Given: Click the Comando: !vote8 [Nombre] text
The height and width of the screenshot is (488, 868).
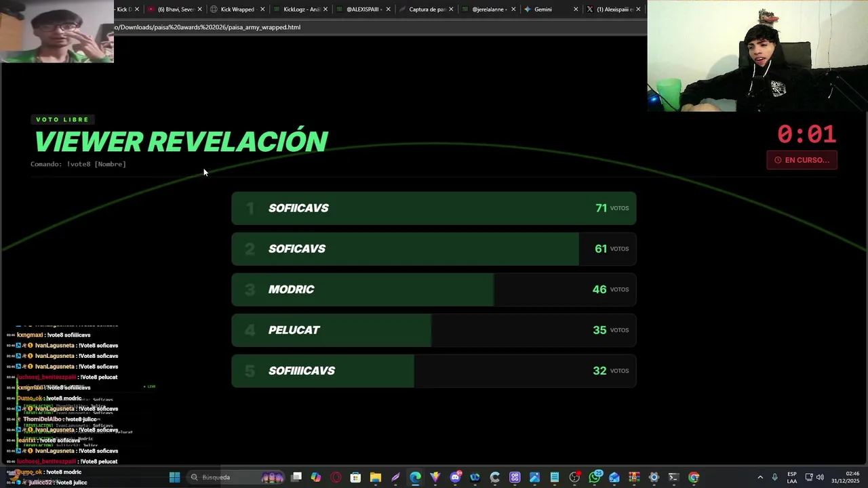Looking at the screenshot, I should [78, 164].
